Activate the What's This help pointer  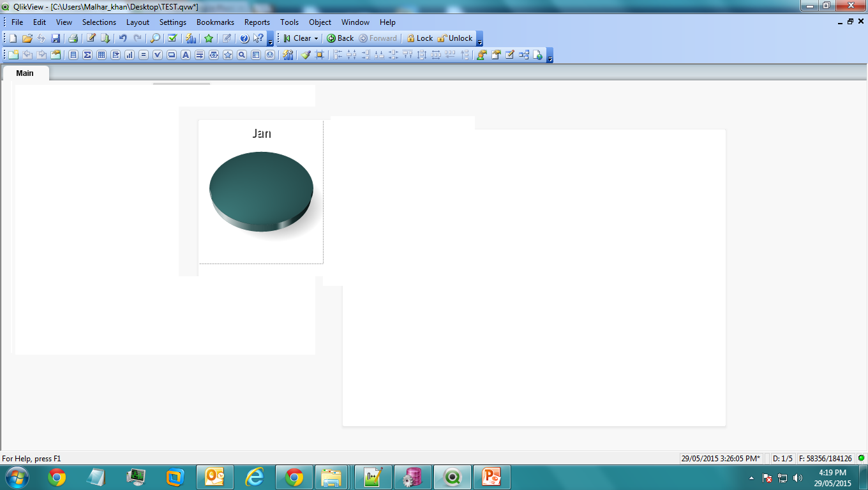[x=258, y=38]
